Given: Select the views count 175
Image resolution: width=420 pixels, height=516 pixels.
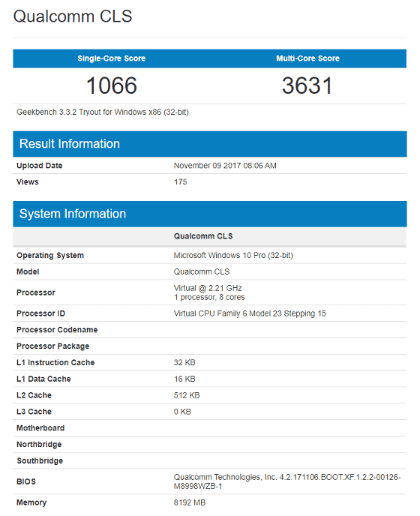Looking at the screenshot, I should pos(181,182).
